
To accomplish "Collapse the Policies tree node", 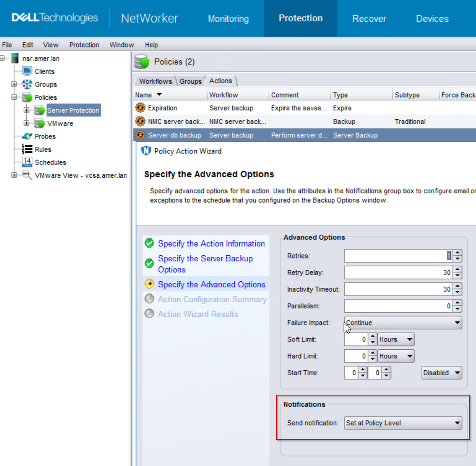I will pyautogui.click(x=14, y=97).
